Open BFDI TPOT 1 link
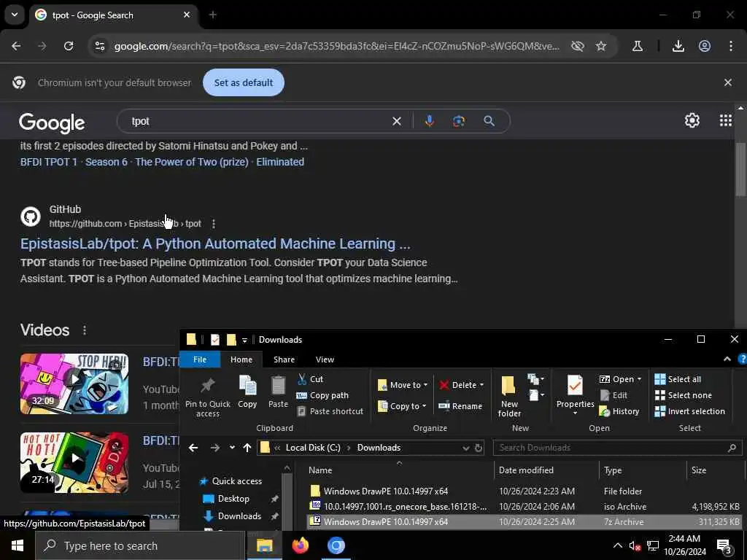The width and height of the screenshot is (747, 560). click(49, 162)
